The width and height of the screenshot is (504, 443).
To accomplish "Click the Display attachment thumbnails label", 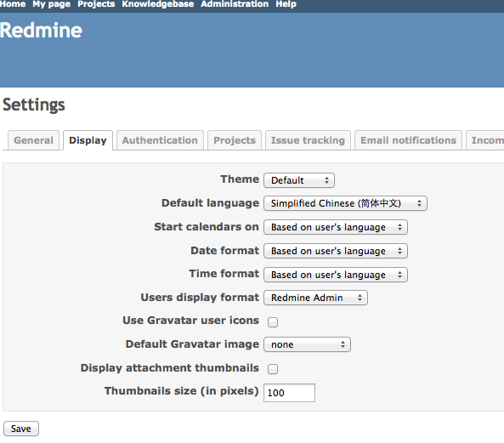I will pyautogui.click(x=169, y=368).
